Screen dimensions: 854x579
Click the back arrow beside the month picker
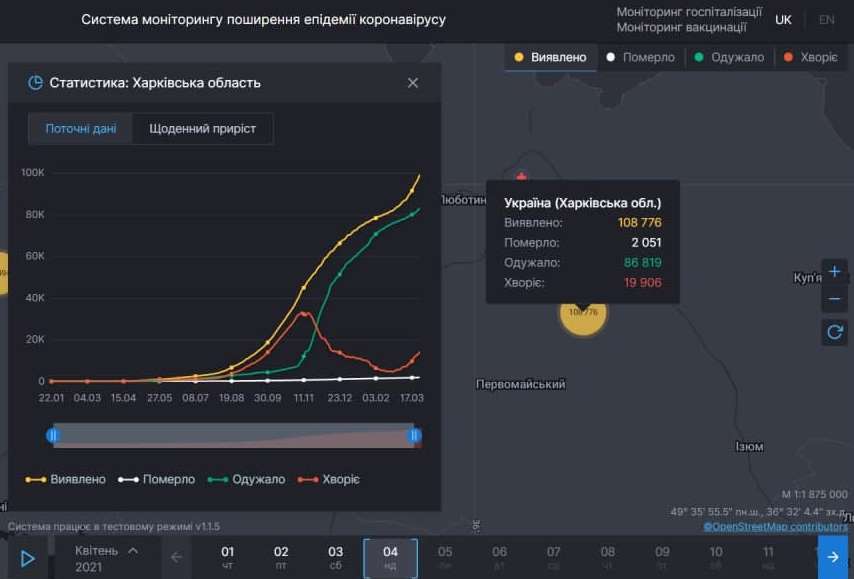click(x=177, y=558)
